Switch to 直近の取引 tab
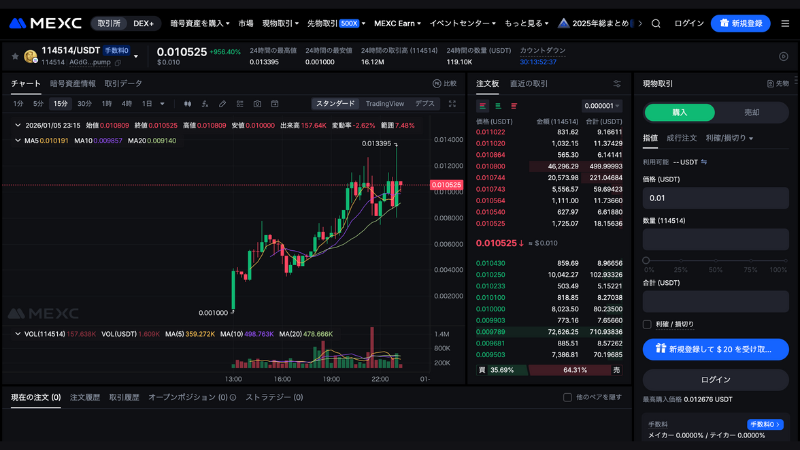The width and height of the screenshot is (800, 450). click(x=529, y=84)
